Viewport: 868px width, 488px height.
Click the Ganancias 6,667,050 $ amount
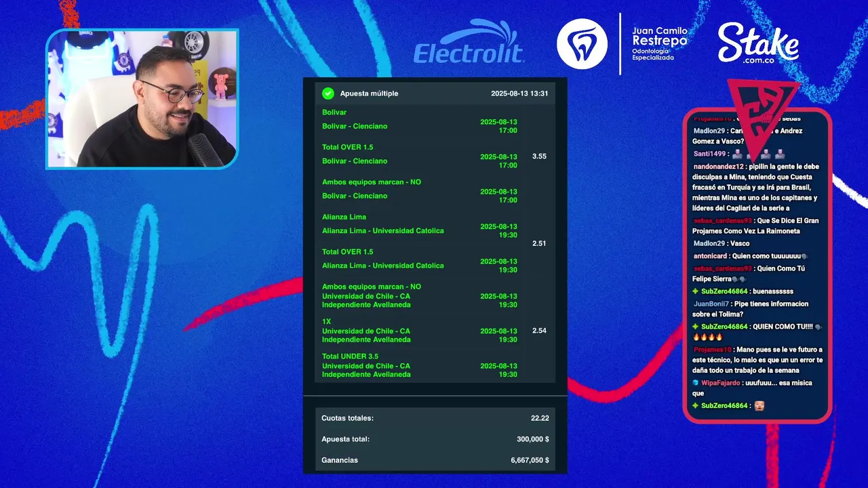click(530, 460)
